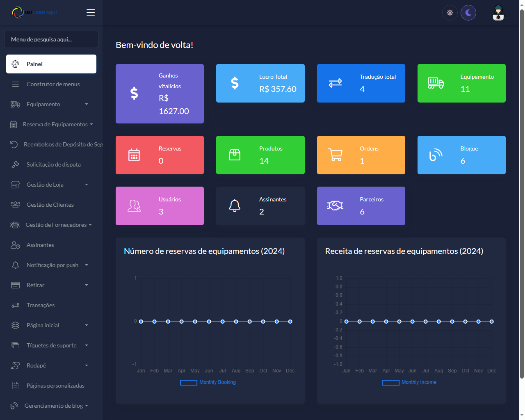Image resolution: width=525 pixels, height=420 pixels.
Task: Open the Páginas personalizadas link
Action: 55,386
